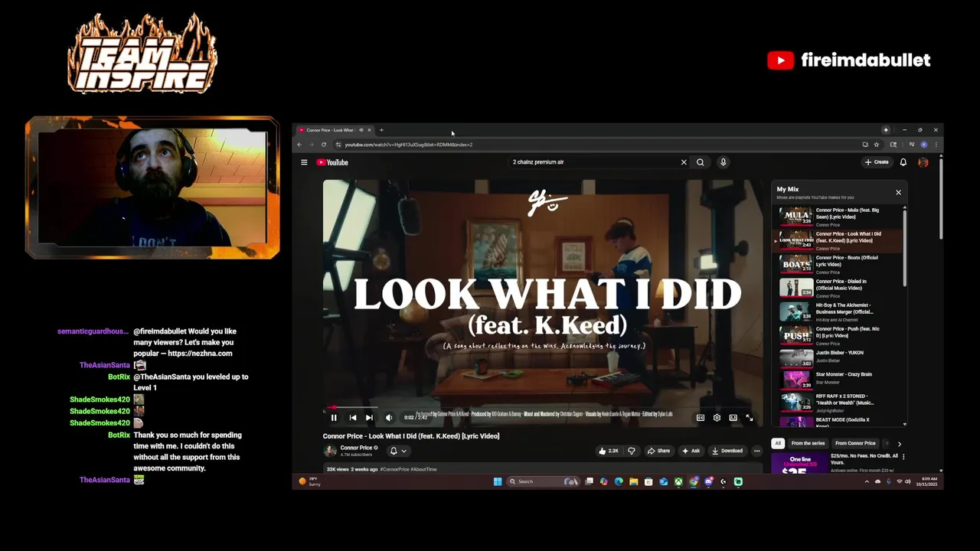Click the video progress bar
Screen dimensions: 980x551
pos(543,408)
